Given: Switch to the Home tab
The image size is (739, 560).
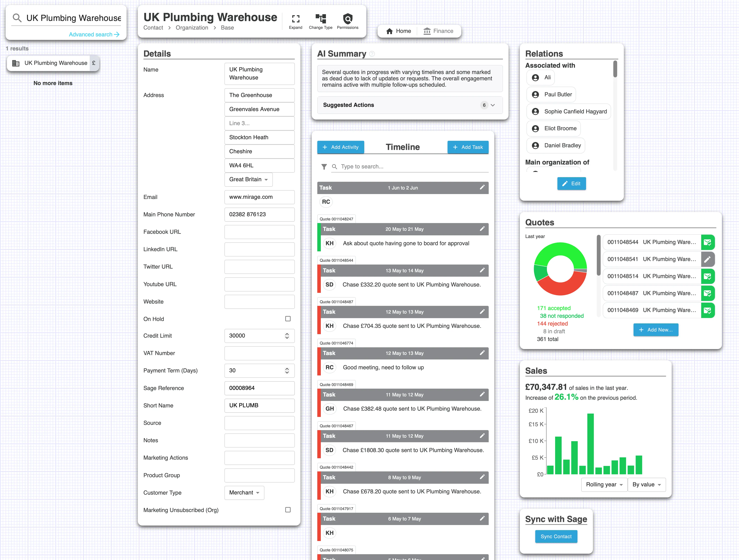Looking at the screenshot, I should click(x=398, y=31).
